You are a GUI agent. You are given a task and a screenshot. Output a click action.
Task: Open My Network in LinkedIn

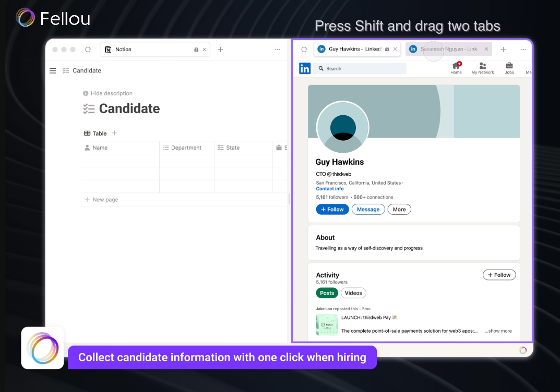click(483, 68)
